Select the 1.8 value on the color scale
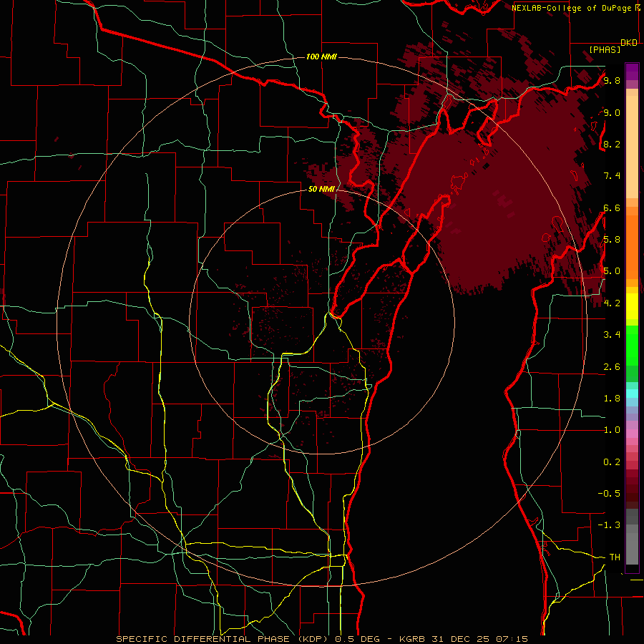The width and height of the screenshot is (644, 644). pyautogui.click(x=612, y=399)
